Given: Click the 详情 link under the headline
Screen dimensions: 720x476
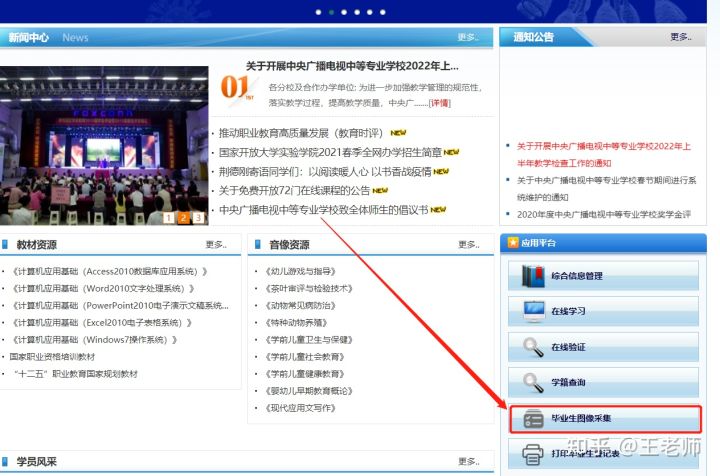Looking at the screenshot, I should 439,103.
